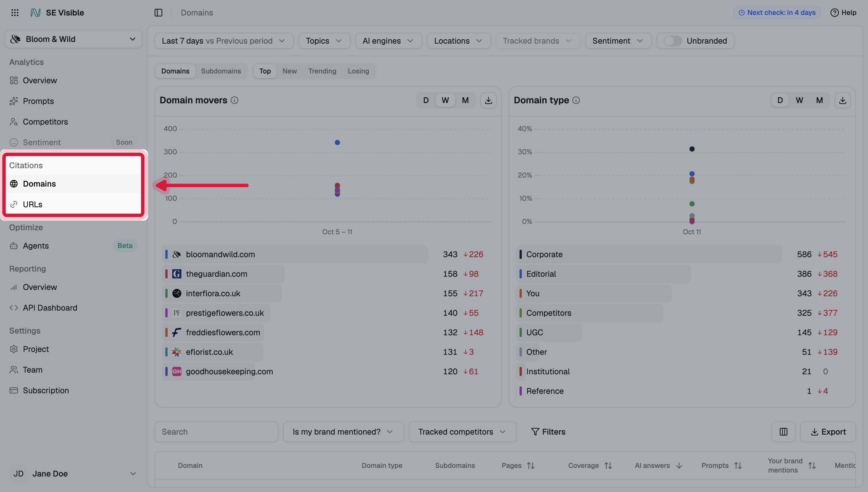Show info tooltip for Domain movers
Screen dimensions: 868x492
pyautogui.click(x=235, y=100)
